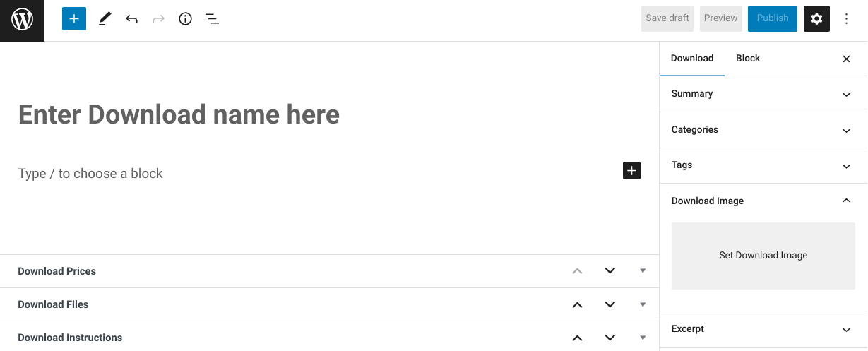Click the Publish button
The height and width of the screenshot is (351, 868).
(772, 18)
